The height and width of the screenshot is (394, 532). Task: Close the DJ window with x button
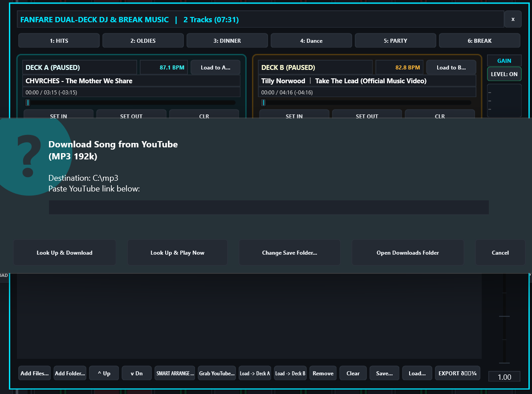click(x=513, y=19)
